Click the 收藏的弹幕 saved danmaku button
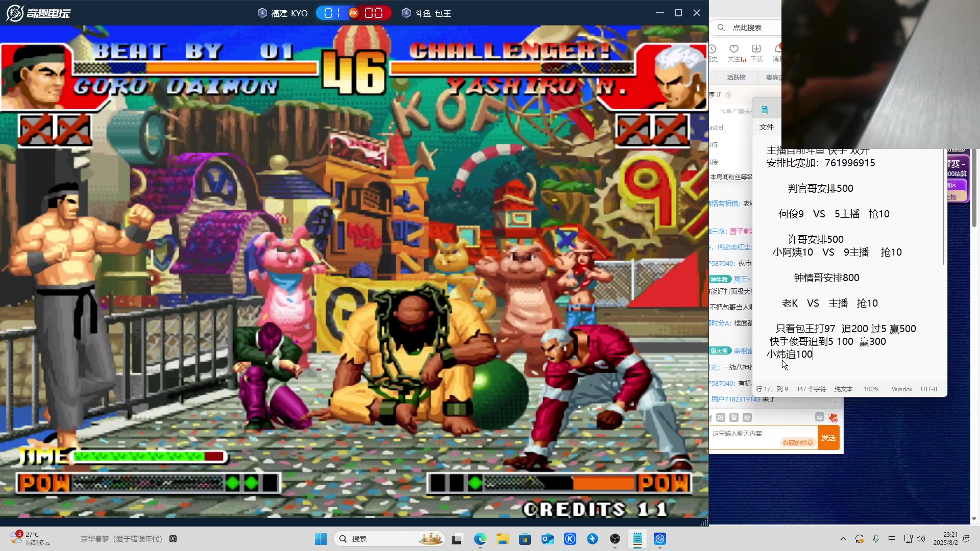Screen dimensions: 980x551 [798, 442]
